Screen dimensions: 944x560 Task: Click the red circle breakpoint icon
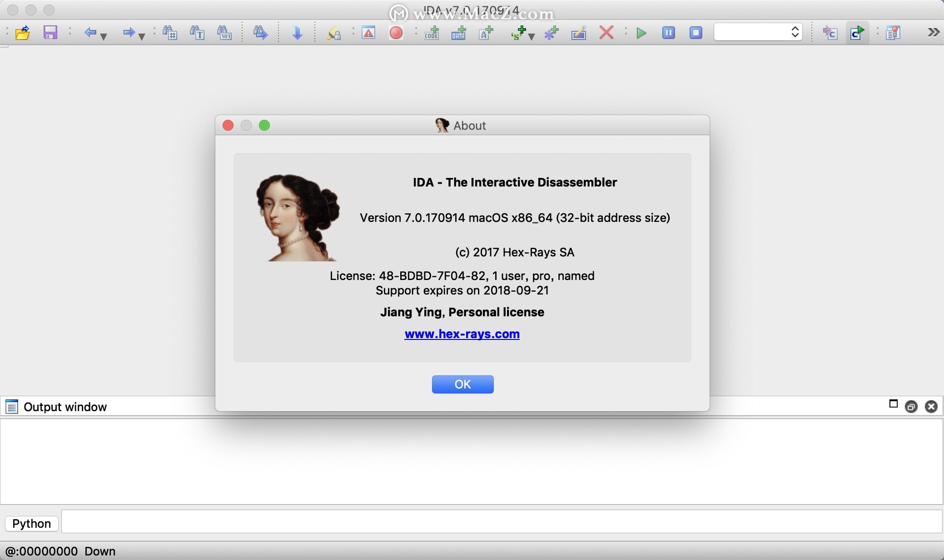(396, 33)
